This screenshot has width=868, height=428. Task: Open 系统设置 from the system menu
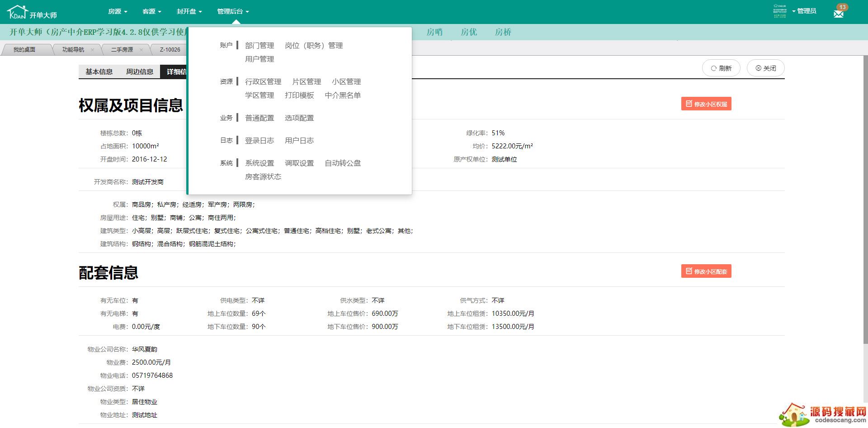point(259,163)
